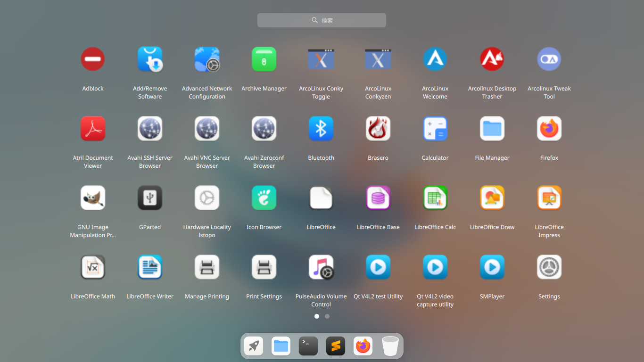Screen dimensions: 644x362
Task: Launch LibreOffice Base
Action: 378,197
